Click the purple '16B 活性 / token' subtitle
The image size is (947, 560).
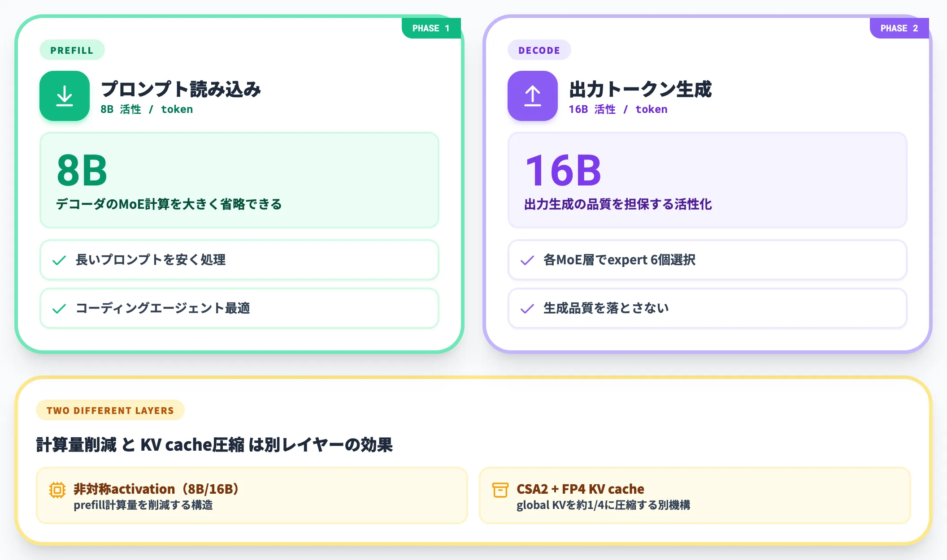[618, 109]
